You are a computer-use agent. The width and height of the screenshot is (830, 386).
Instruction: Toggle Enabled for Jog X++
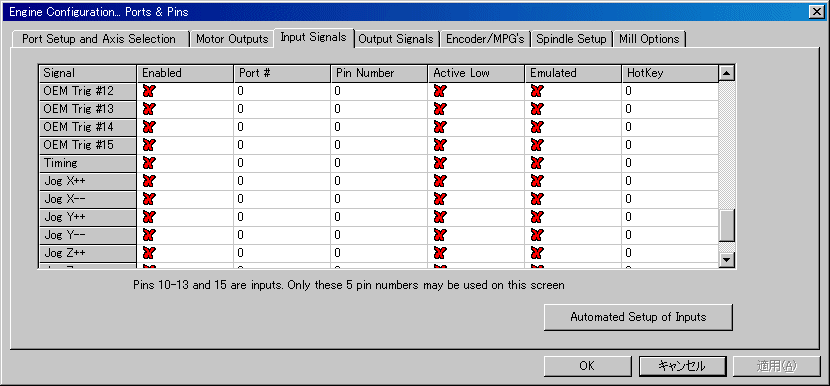(149, 181)
